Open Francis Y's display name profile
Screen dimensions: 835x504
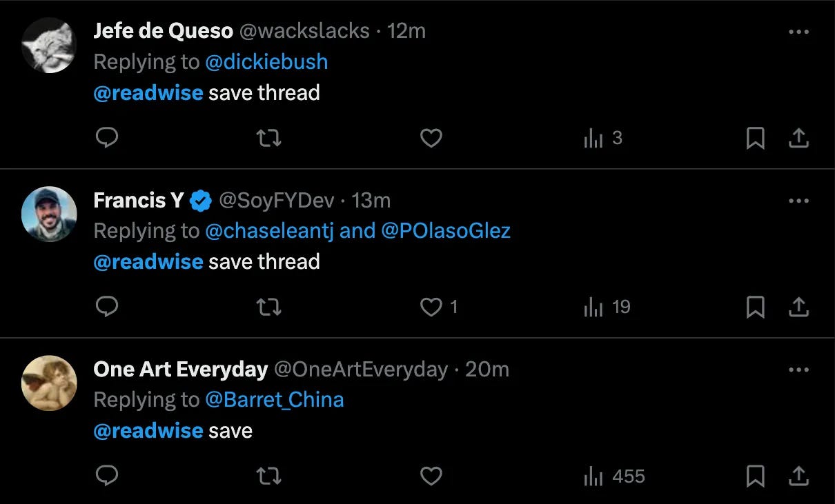139,201
